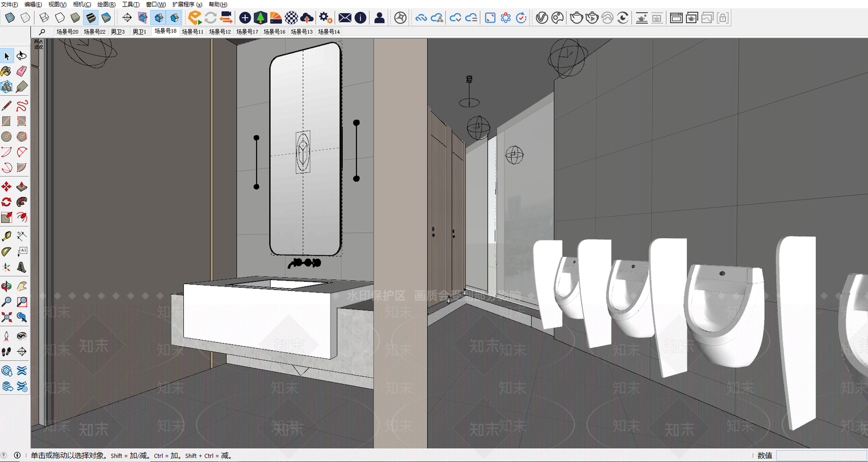Click the cloud upload toolbar icon
Image resolution: width=868 pixels, height=462 pixels.
coord(307,18)
